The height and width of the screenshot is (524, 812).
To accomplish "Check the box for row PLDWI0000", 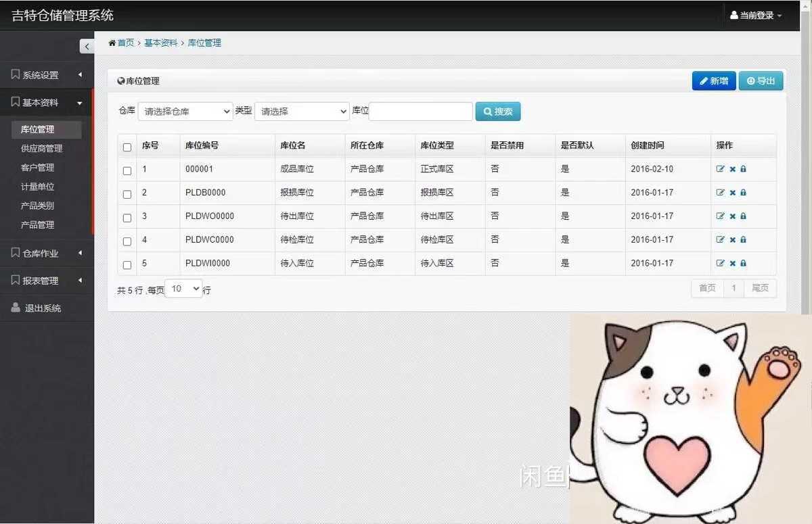I will (127, 264).
